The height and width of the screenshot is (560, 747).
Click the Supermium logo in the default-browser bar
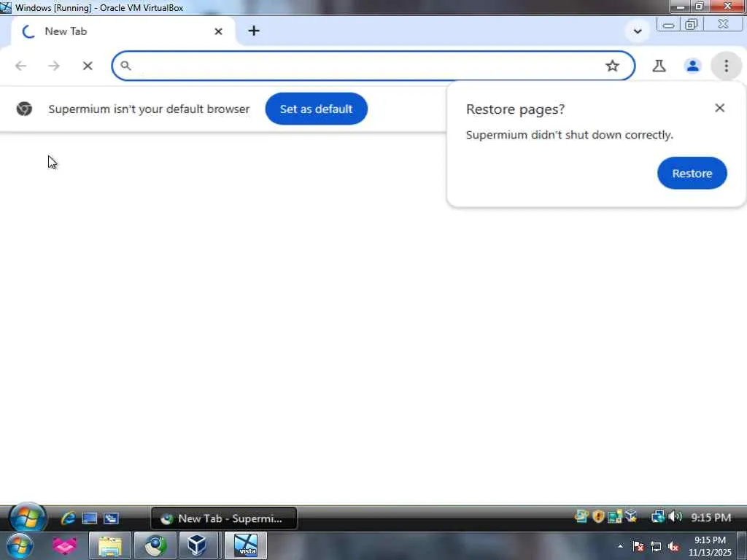24,109
